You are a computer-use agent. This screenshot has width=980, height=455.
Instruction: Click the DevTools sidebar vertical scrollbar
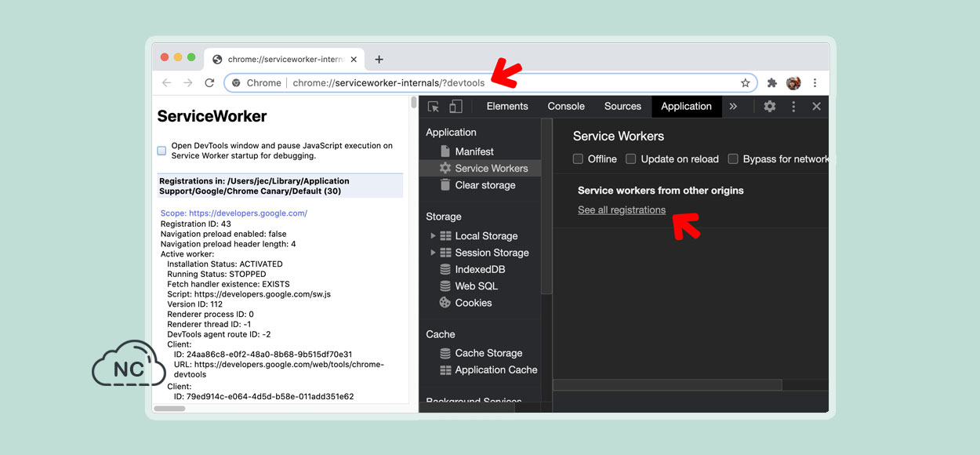[546, 207]
